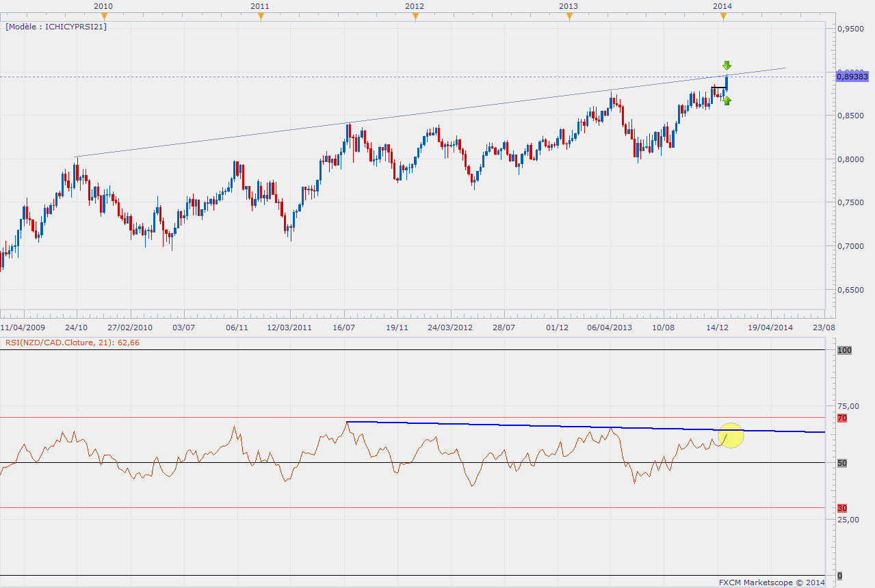
Task: Click the 19/04/2014 date label
Action: (x=771, y=328)
